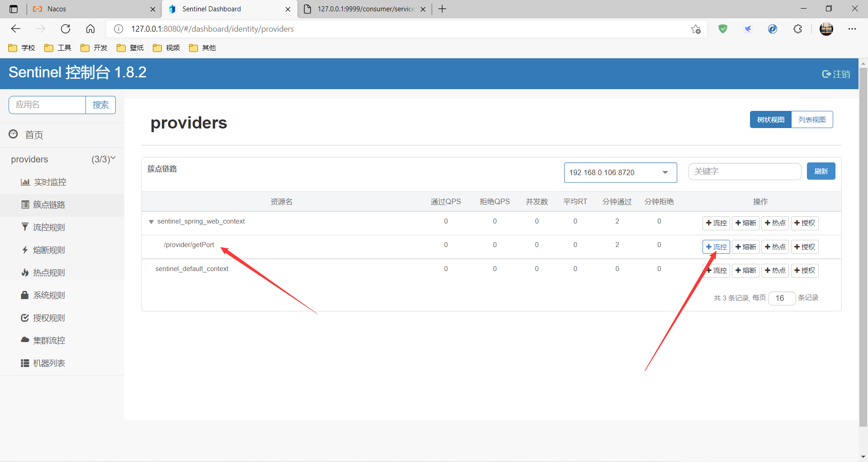Open the 视频 bookmark folder

pos(166,48)
